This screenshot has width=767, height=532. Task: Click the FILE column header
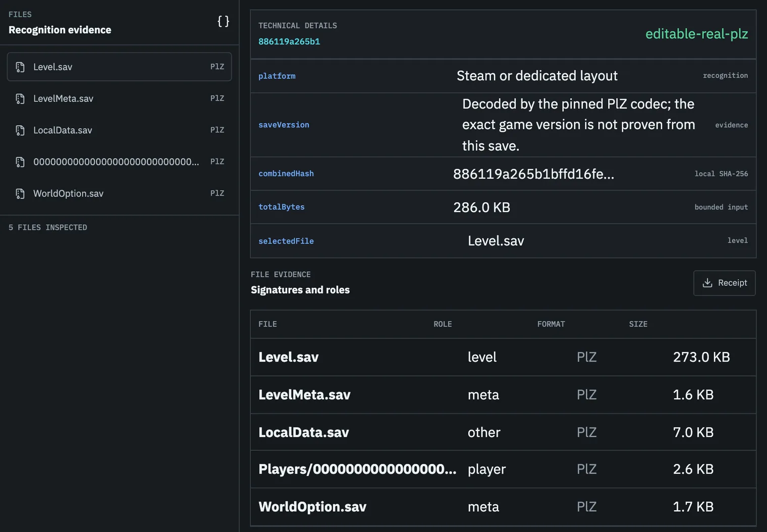coord(267,324)
